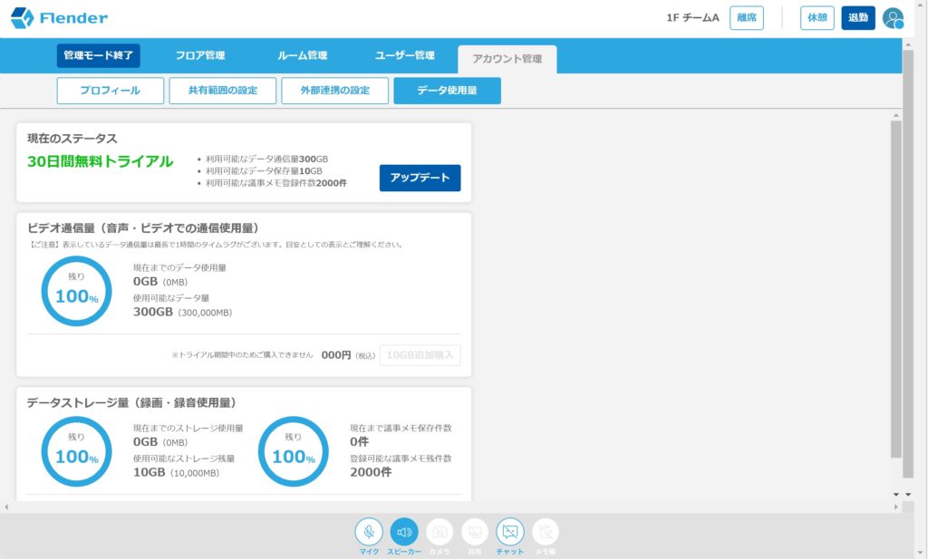
Task: Click the horizontal scrollbar's right arrow
Action: click(896, 507)
